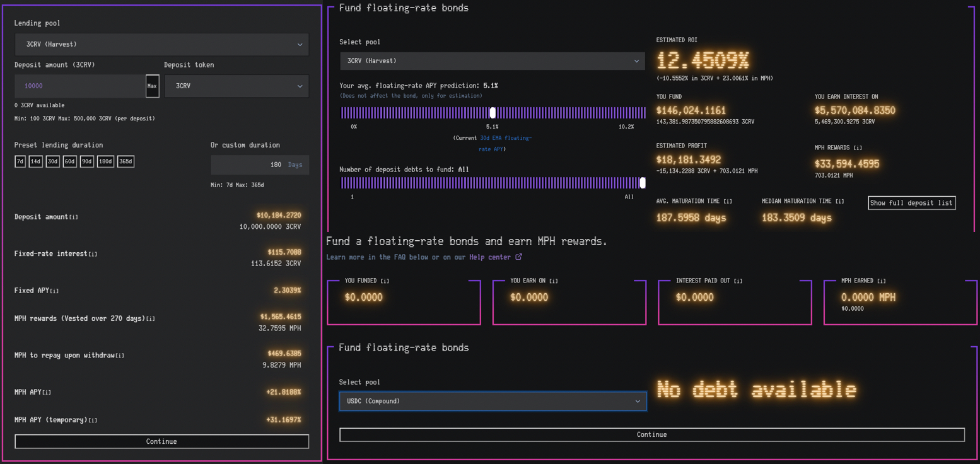Open the upper Select pool dropdown 3CRV (Harvest)
The width and height of the screenshot is (980, 464).
[493, 61]
